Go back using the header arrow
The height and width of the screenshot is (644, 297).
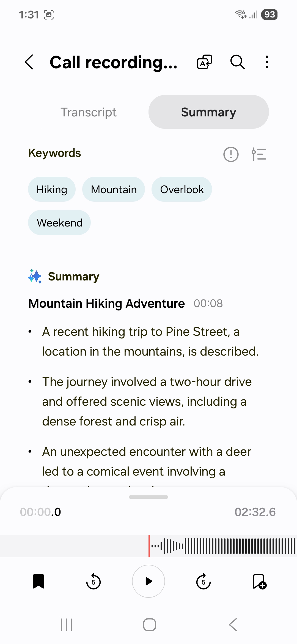click(29, 62)
